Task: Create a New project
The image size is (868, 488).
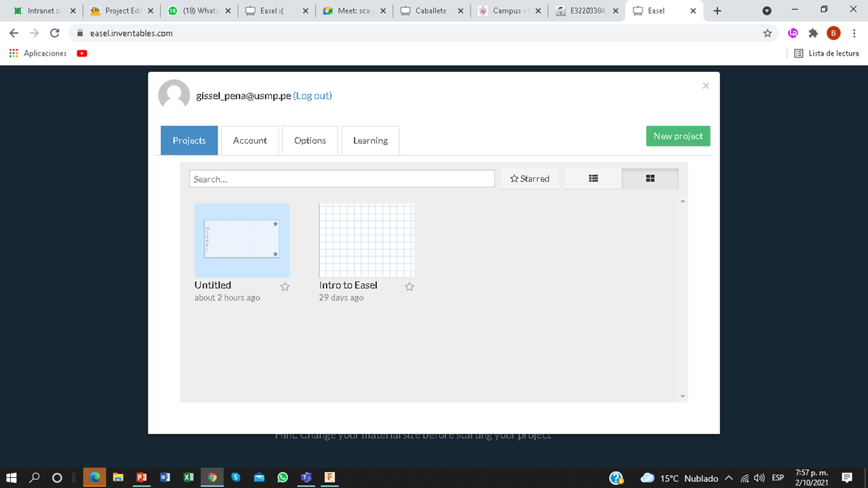Action: pos(678,136)
